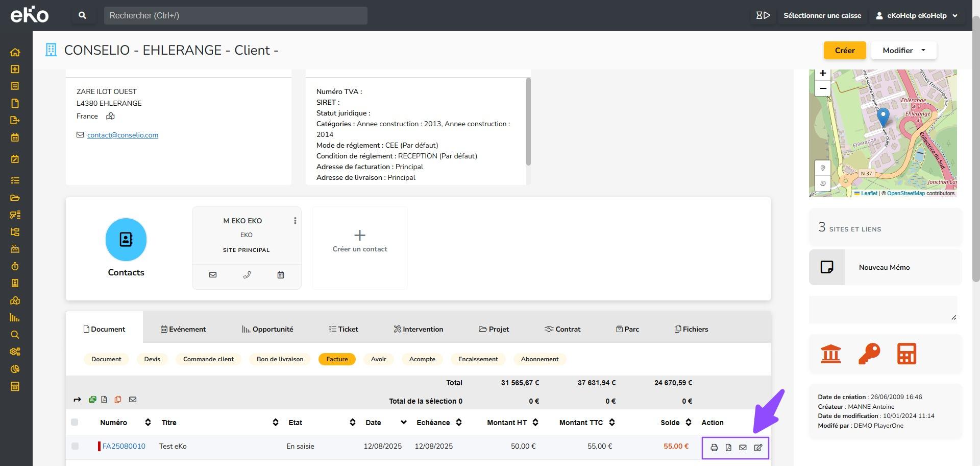Click the orange calculator icon in the right panel
This screenshot has height=466, width=980.
pyautogui.click(x=906, y=354)
